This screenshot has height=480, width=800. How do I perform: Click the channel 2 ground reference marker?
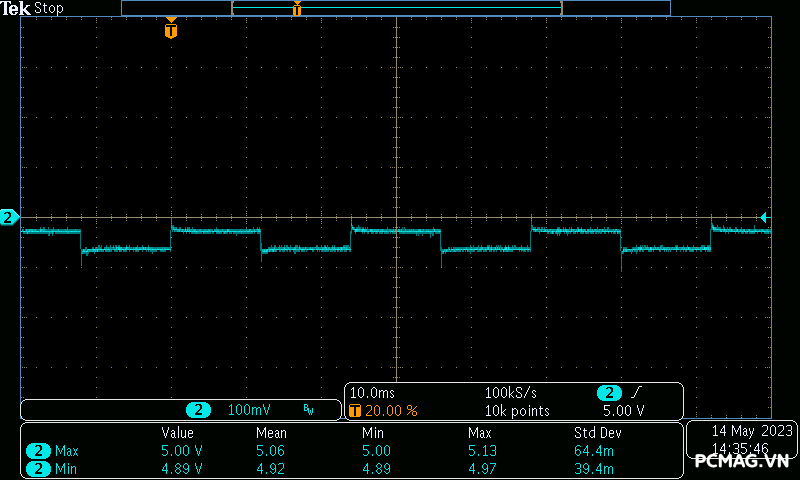click(x=9, y=217)
